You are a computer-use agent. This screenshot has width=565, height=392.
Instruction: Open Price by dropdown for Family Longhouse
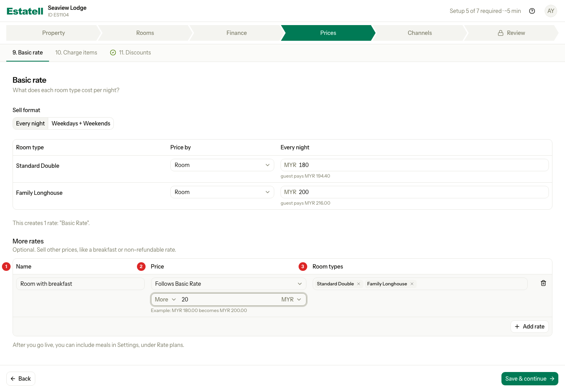point(222,192)
